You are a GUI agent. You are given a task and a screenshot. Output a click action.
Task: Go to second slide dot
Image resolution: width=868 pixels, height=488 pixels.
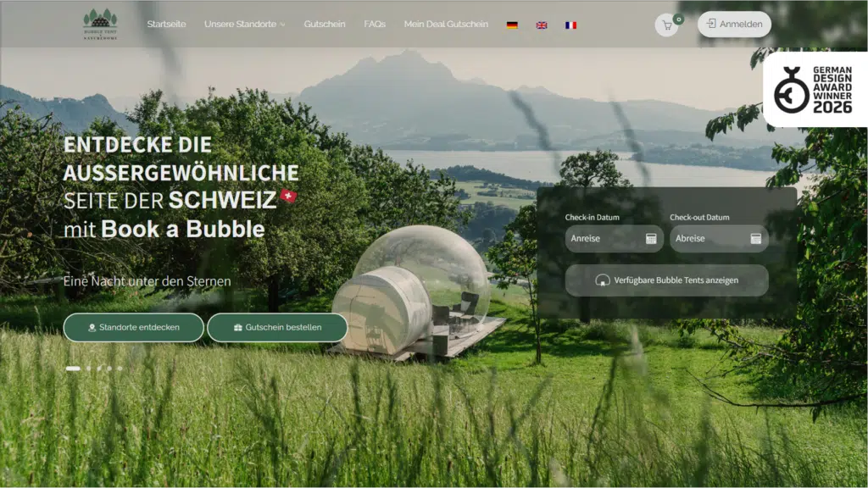pos(88,369)
